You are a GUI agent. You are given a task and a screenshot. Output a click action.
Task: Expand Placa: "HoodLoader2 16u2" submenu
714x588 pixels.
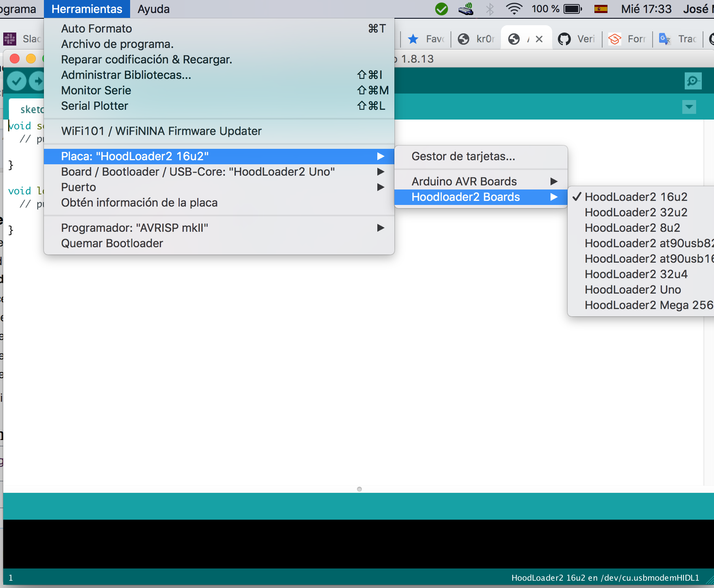click(219, 156)
